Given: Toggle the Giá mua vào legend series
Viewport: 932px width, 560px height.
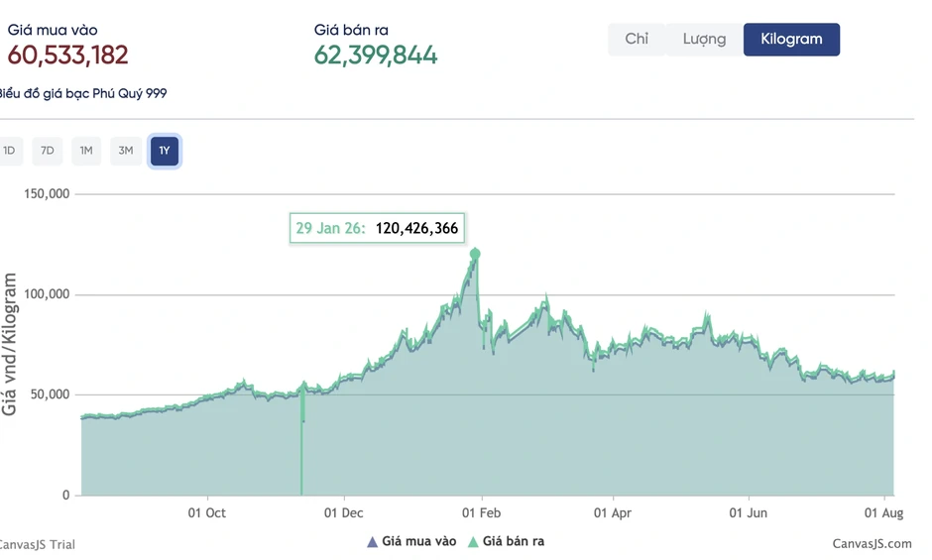Looking at the screenshot, I should click(411, 541).
